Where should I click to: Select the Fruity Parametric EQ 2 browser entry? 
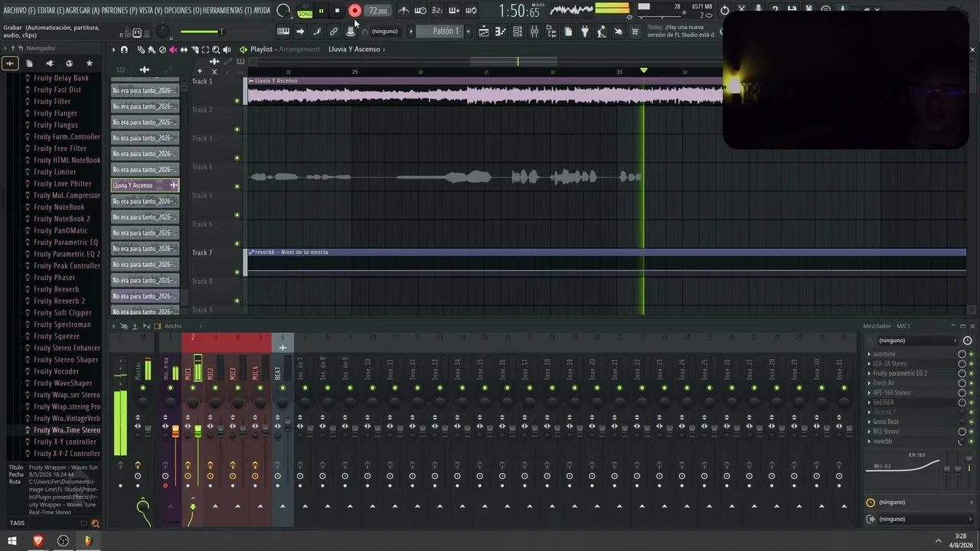[67, 254]
